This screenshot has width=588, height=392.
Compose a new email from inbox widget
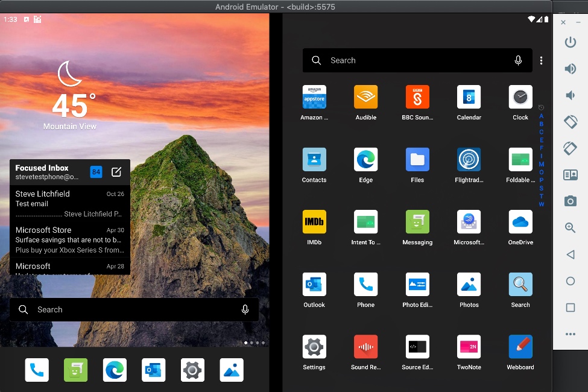pyautogui.click(x=116, y=172)
